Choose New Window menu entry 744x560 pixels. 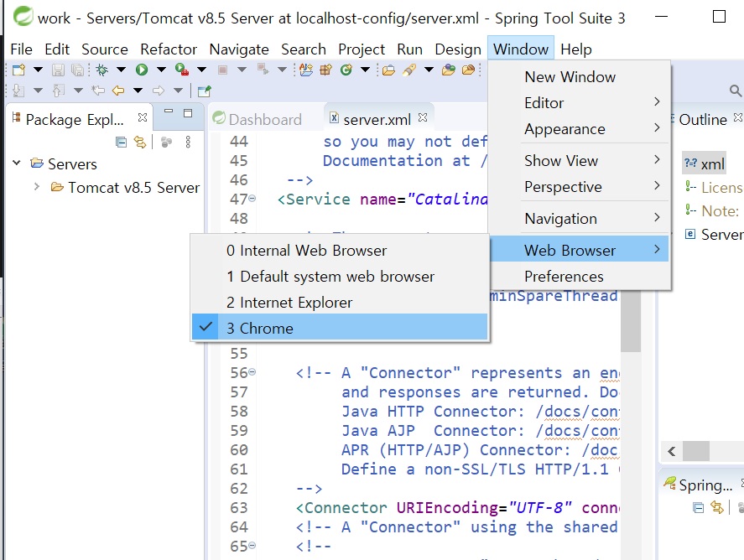coord(580,77)
